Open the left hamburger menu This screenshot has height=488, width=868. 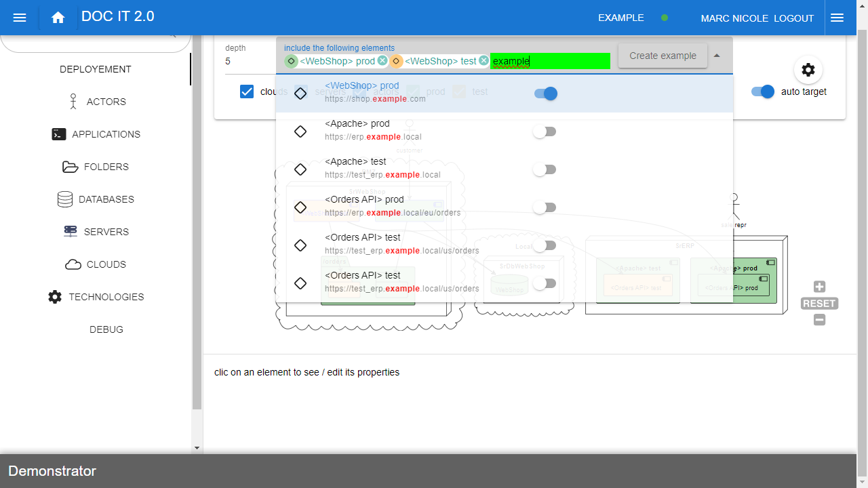[20, 18]
